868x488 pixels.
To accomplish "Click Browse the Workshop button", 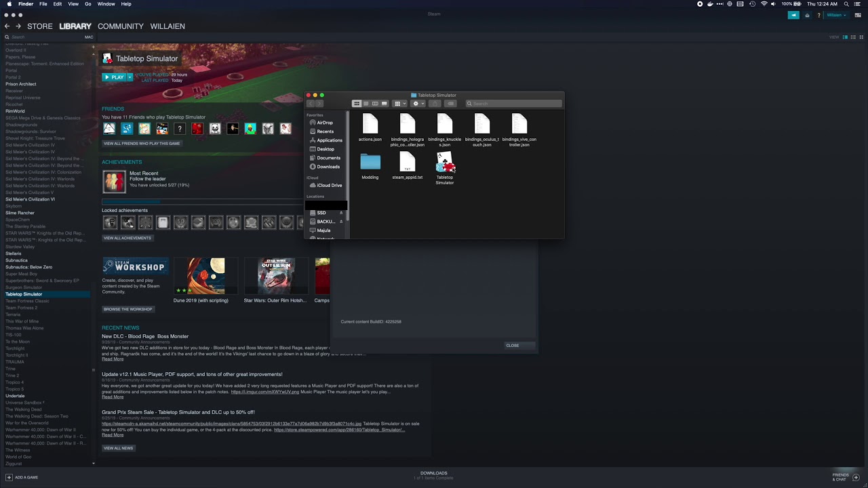I will tap(127, 309).
